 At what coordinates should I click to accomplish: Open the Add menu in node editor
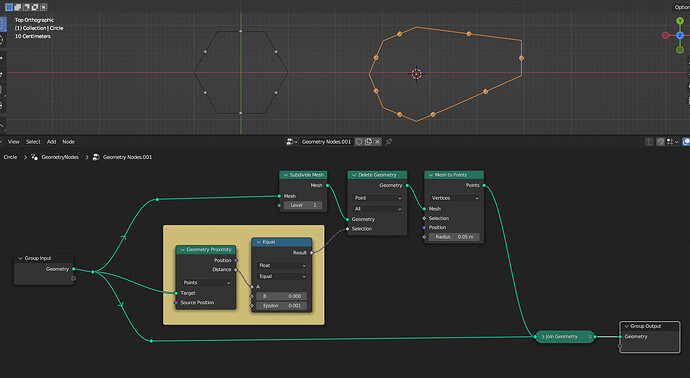51,142
